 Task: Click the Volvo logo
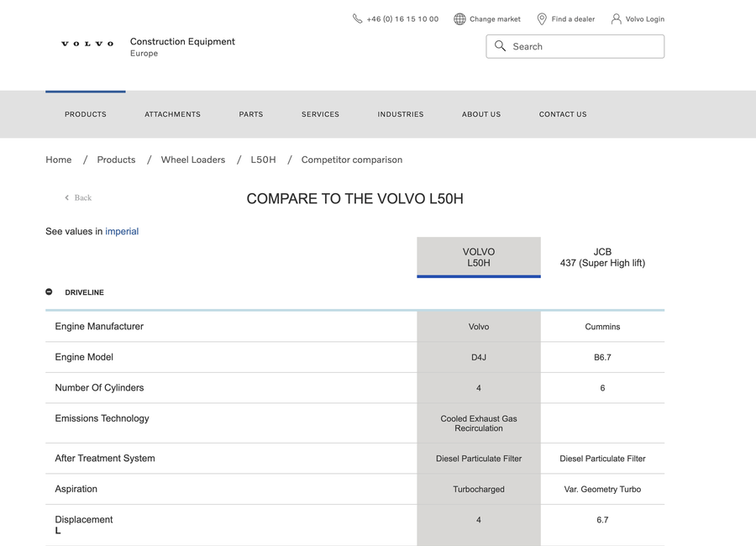point(87,44)
